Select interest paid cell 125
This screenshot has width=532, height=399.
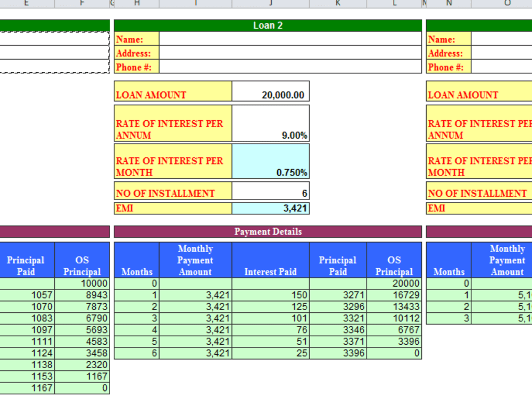[x=271, y=307]
